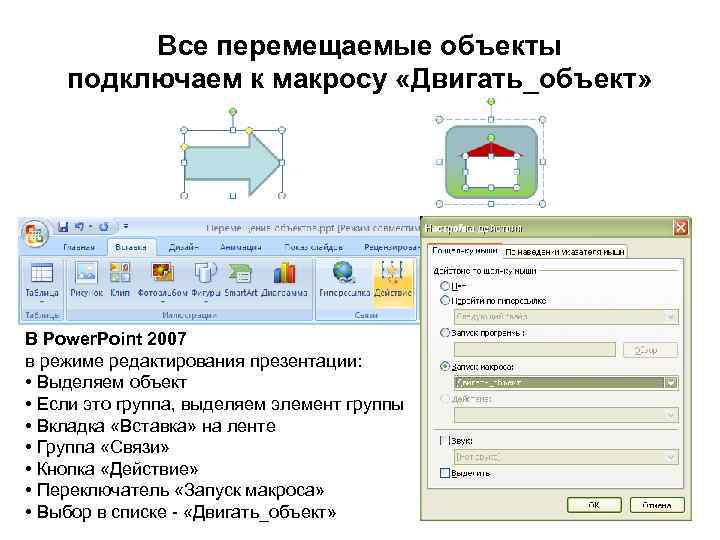
Task: Open the Фотоальбом icon
Action: pos(163,281)
